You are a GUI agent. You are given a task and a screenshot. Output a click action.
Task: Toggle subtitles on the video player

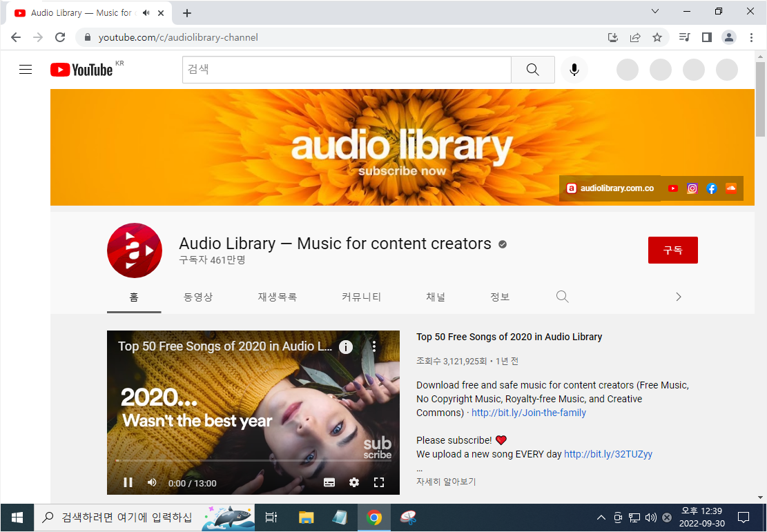click(x=329, y=482)
